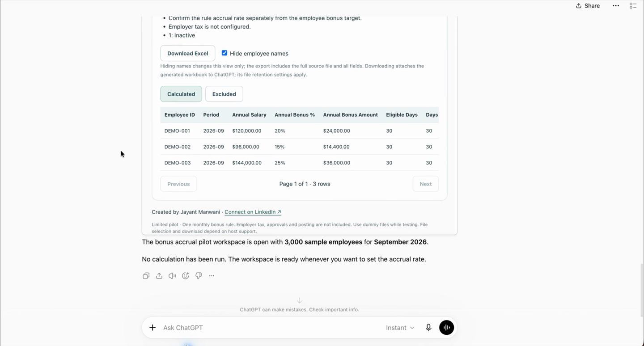Click the scroll-to-bottom arrow icon

[x=300, y=300]
